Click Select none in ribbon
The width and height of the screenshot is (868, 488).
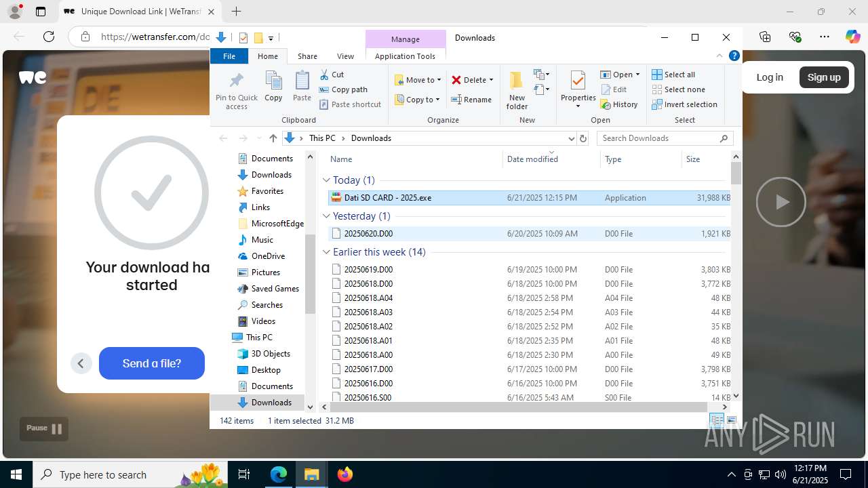(x=678, y=89)
